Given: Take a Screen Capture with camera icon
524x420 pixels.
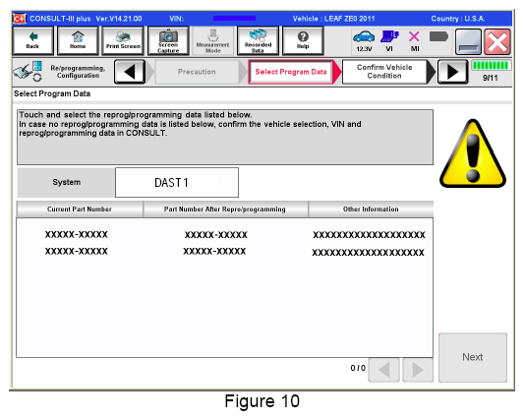Looking at the screenshot, I should coord(168,40).
